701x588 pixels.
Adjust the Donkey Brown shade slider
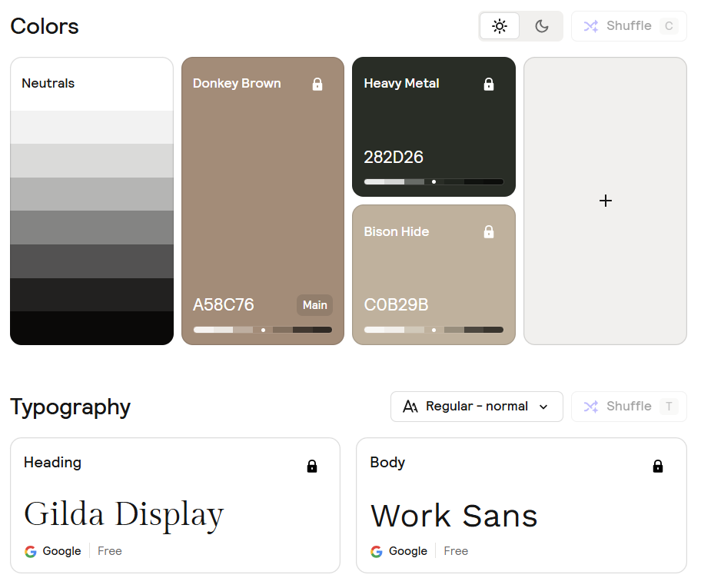(263, 330)
